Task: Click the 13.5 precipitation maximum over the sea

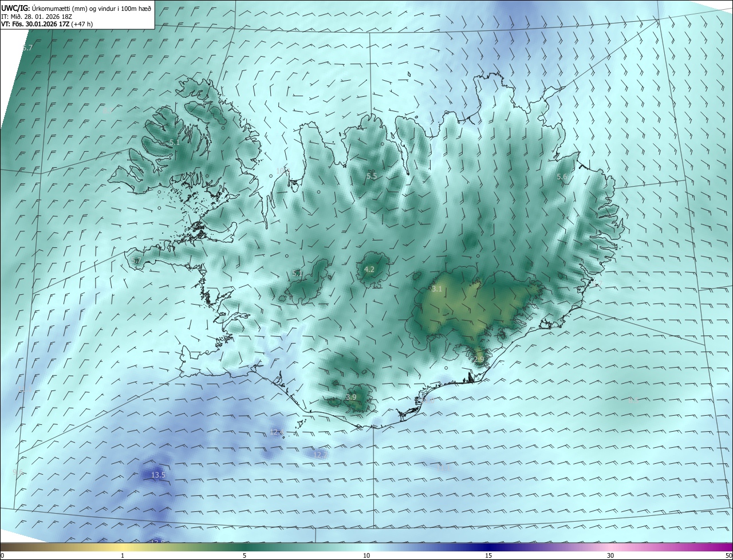Action: 158,475
